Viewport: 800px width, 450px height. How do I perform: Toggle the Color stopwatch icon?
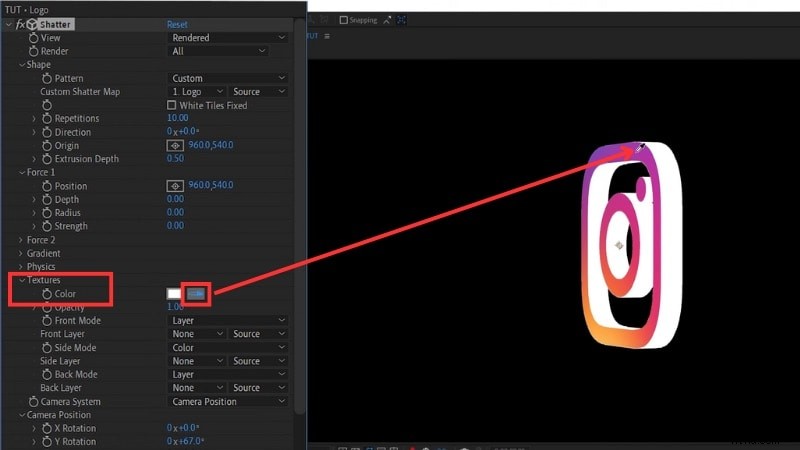point(47,294)
